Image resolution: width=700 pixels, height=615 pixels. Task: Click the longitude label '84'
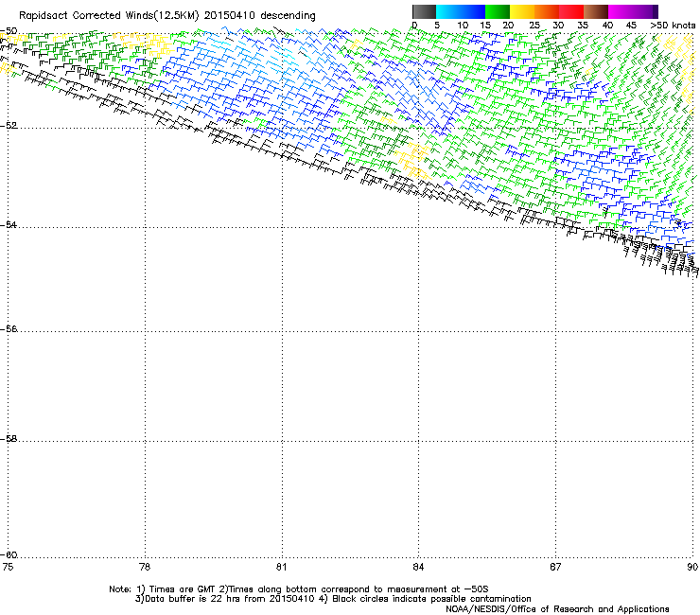418,567
